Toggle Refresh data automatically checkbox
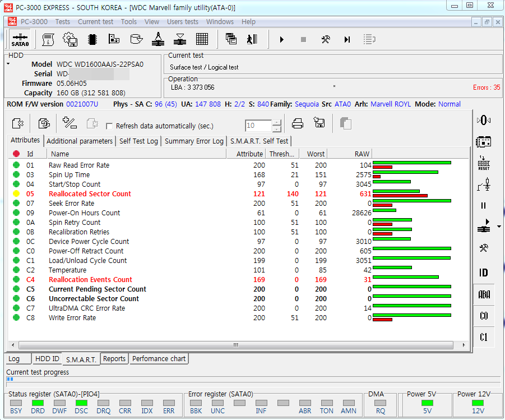 (x=109, y=126)
